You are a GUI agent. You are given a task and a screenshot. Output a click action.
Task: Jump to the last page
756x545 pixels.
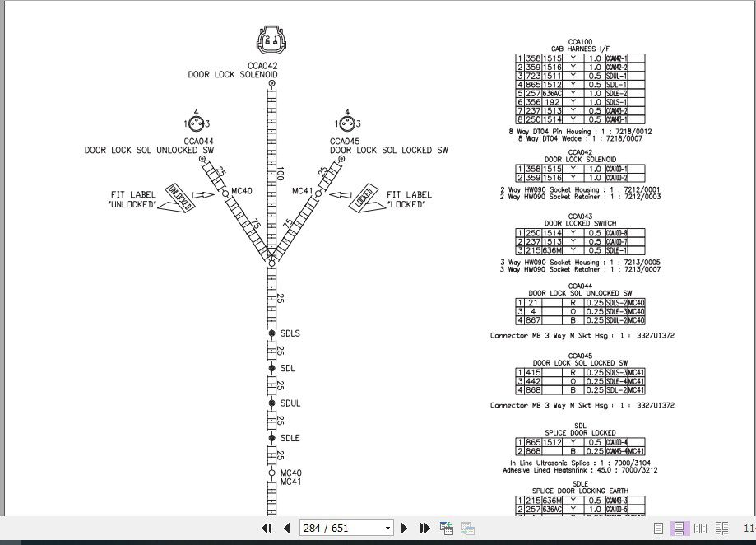[x=424, y=528]
